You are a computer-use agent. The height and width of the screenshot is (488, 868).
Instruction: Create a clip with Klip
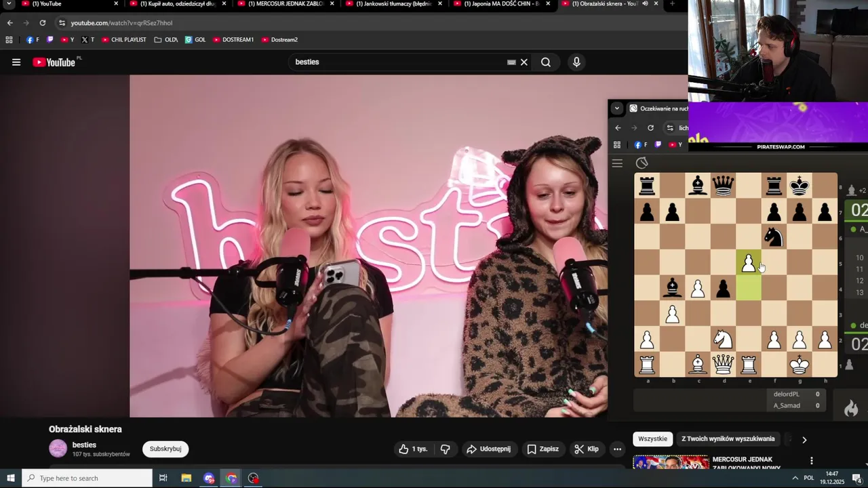tap(587, 449)
